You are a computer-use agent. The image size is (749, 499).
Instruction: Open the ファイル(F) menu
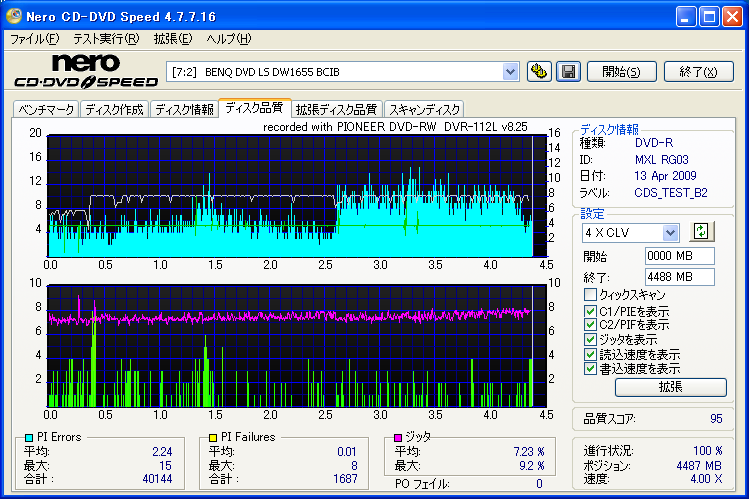pyautogui.click(x=35, y=39)
